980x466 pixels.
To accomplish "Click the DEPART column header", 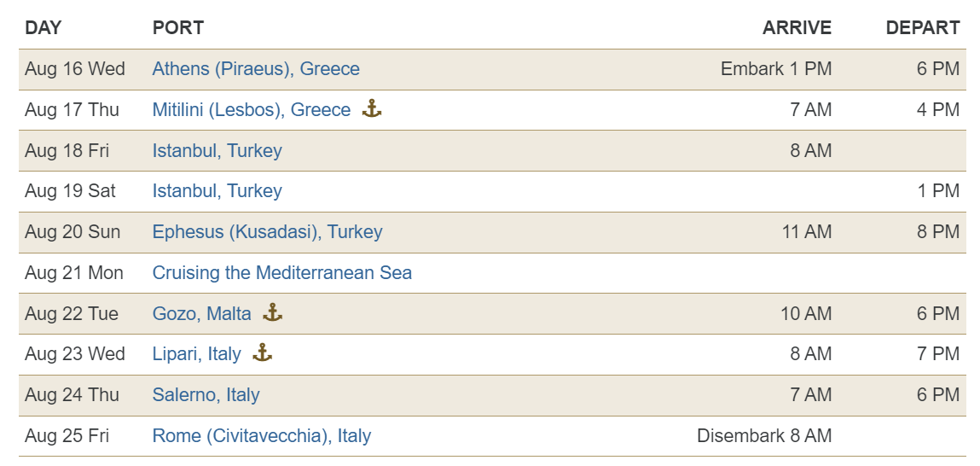I will [923, 27].
